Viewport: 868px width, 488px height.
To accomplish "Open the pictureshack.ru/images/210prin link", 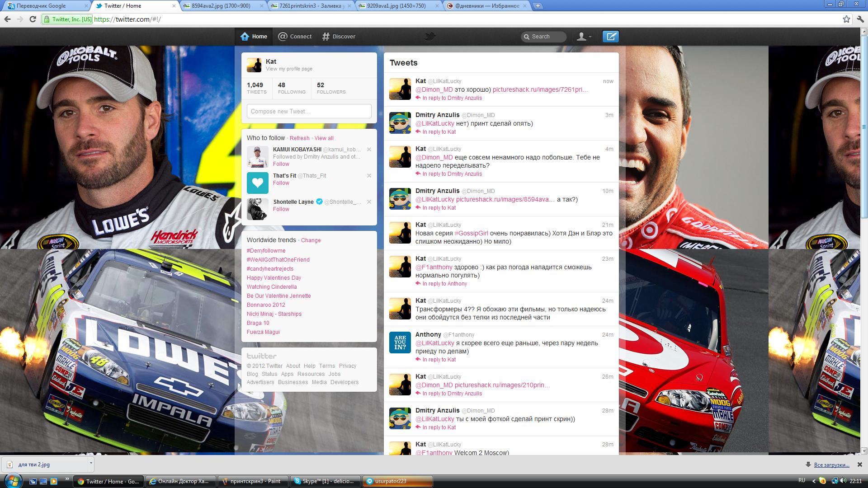I will pyautogui.click(x=502, y=385).
